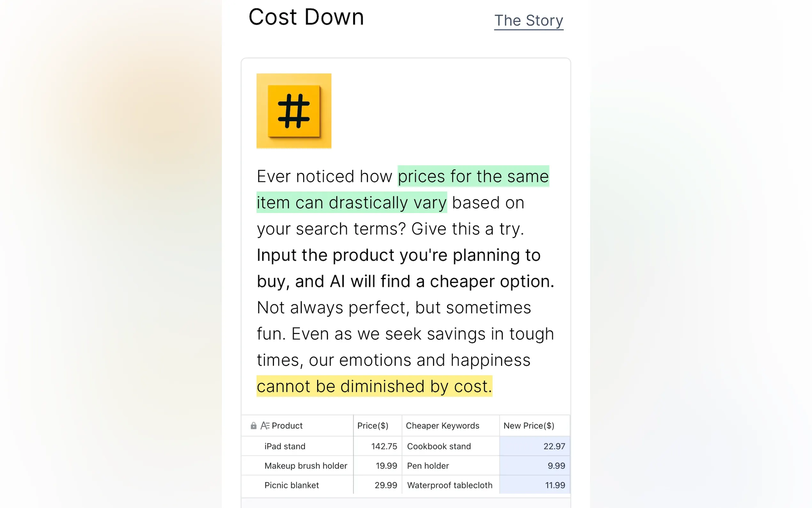Viewport: 812px width, 508px height.
Task: Click the Picnic blanket product cell
Action: click(292, 485)
